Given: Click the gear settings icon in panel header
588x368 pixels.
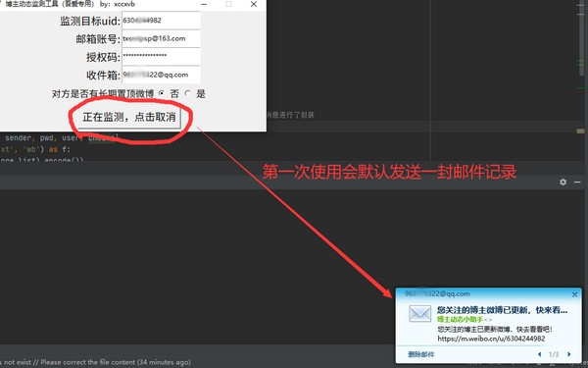Looking at the screenshot, I should coord(563,183).
